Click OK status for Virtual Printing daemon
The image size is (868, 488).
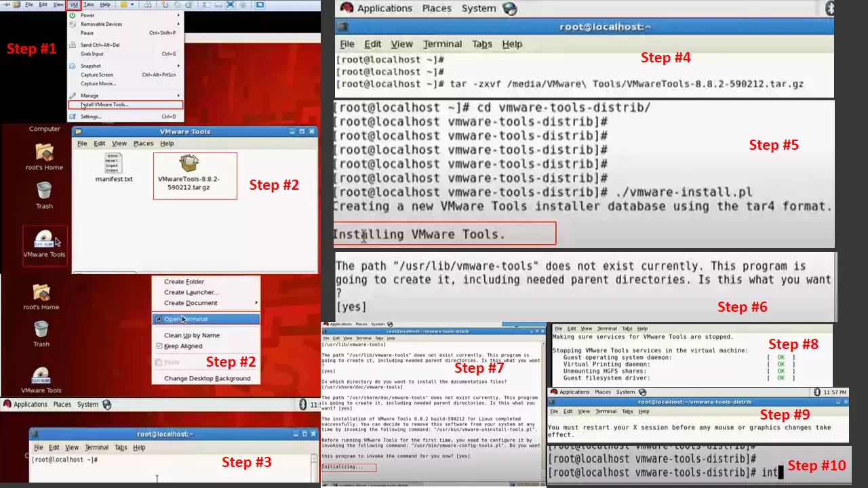pyautogui.click(x=781, y=364)
